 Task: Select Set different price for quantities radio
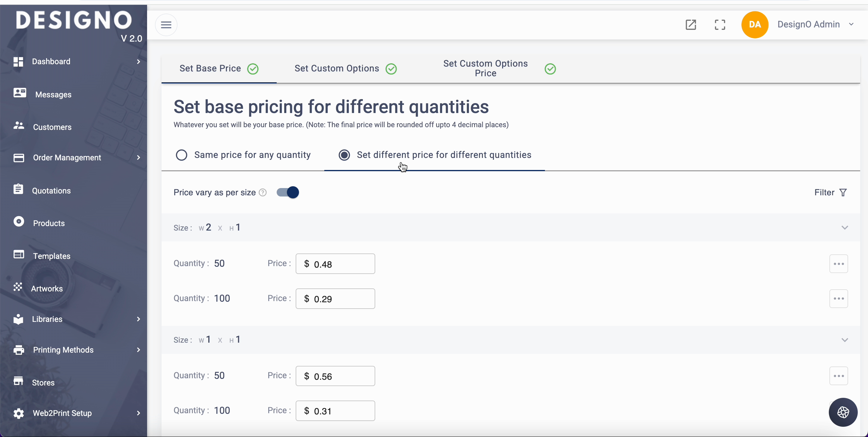coord(344,155)
